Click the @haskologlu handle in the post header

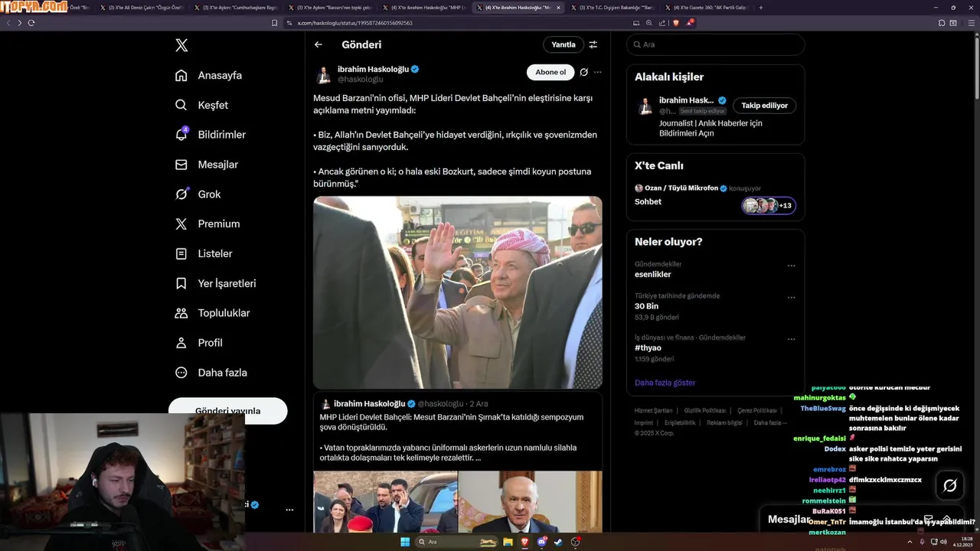coord(361,80)
